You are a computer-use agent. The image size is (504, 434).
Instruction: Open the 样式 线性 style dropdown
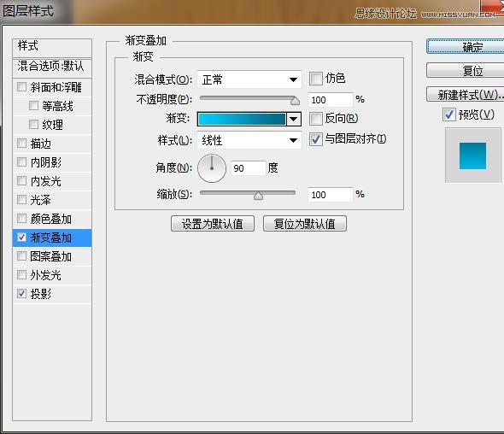pyautogui.click(x=249, y=140)
